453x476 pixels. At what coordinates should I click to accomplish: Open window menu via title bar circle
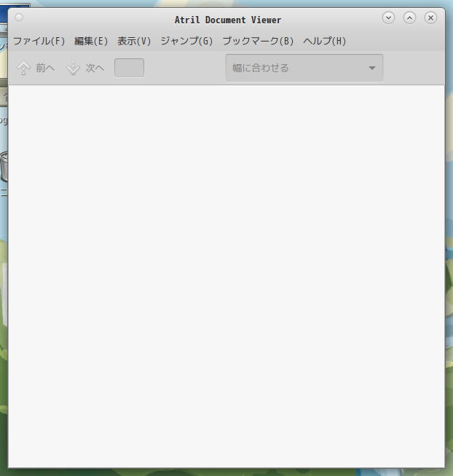click(19, 17)
